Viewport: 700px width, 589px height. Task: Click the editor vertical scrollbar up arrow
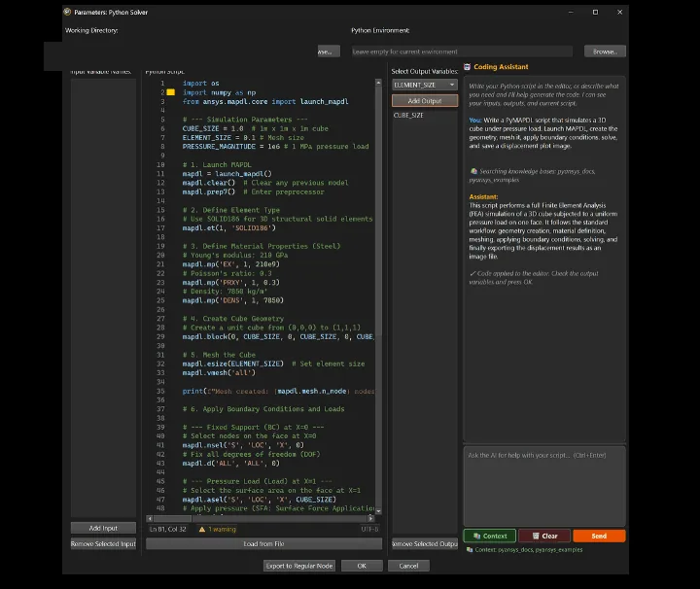tap(378, 83)
